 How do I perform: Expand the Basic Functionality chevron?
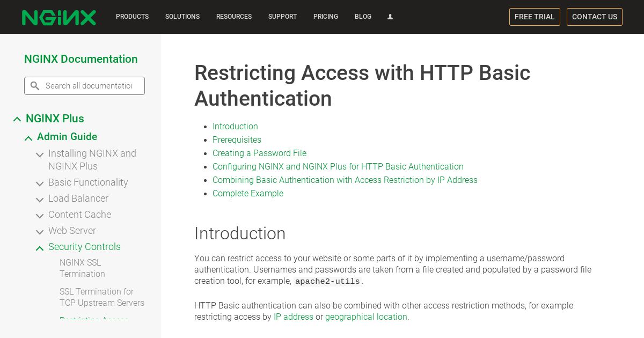tap(40, 183)
